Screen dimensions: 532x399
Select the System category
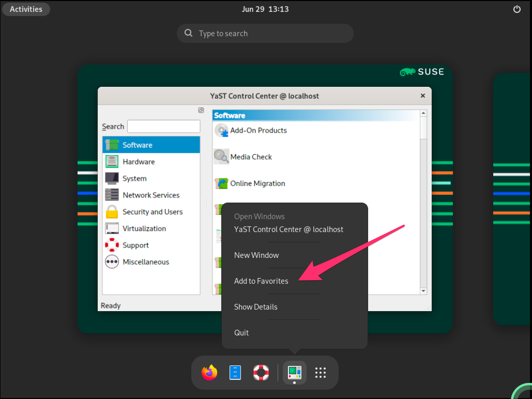click(x=151, y=178)
